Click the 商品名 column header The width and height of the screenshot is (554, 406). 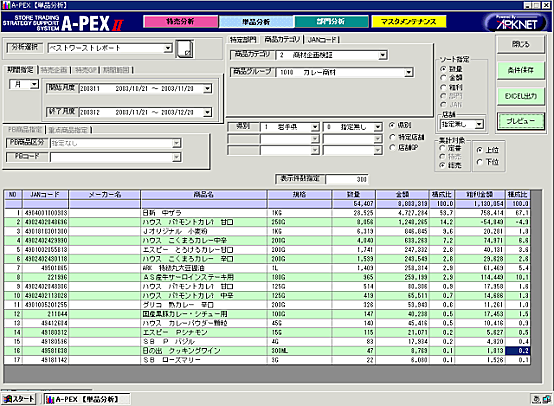click(x=204, y=195)
